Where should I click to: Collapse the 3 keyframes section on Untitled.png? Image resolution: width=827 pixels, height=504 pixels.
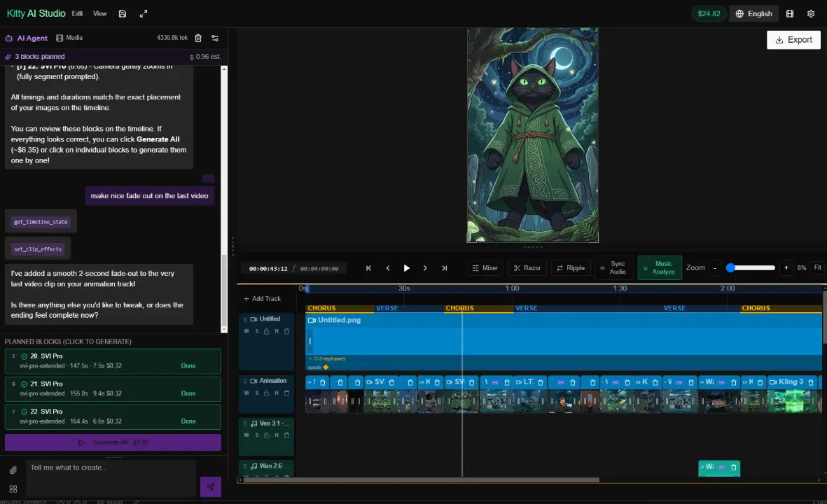tap(310, 358)
